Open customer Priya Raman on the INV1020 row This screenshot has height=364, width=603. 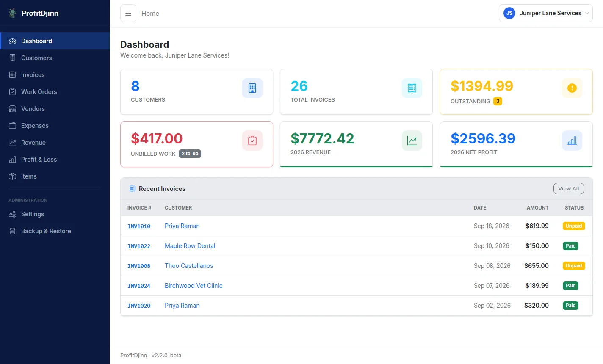[182, 306]
